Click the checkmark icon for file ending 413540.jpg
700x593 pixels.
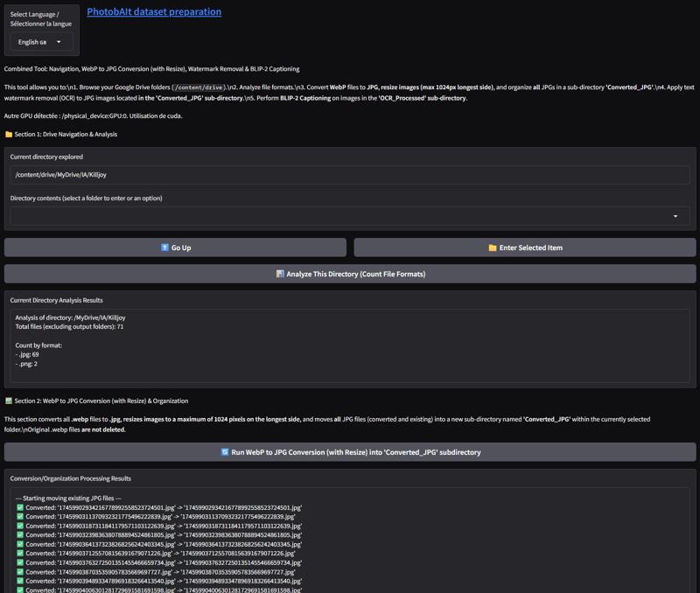(x=20, y=581)
